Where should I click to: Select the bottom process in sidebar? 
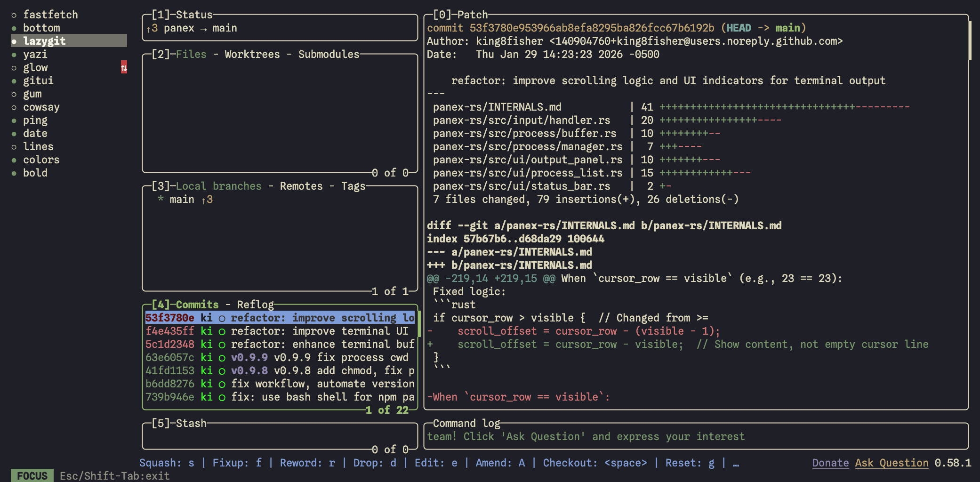41,28
